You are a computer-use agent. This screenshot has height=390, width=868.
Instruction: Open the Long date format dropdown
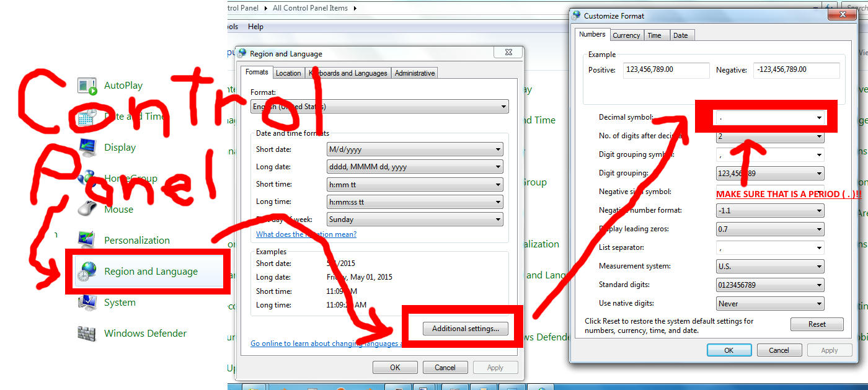tap(415, 167)
